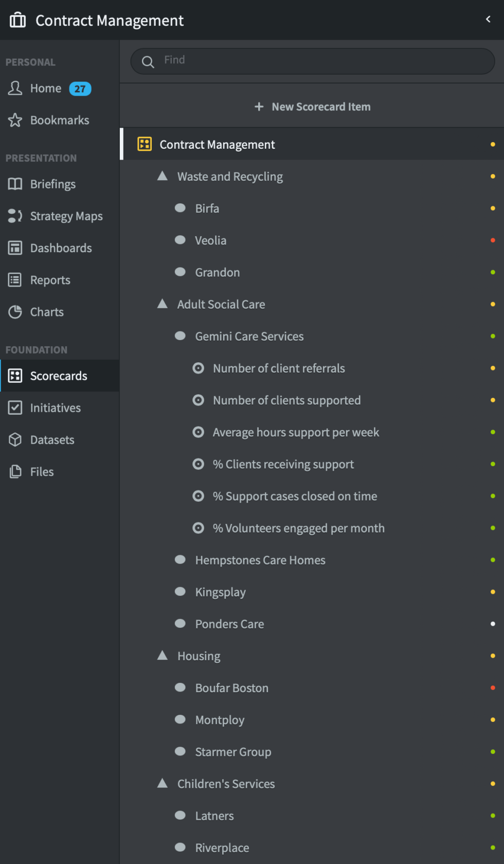Select Scorecards in the Foundation section
The height and width of the screenshot is (864, 504).
[x=59, y=376]
